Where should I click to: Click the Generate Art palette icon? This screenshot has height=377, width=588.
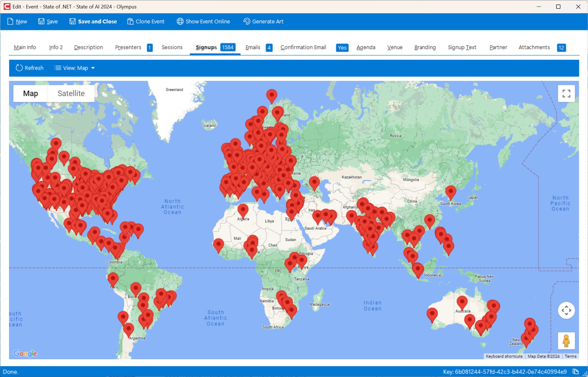point(247,21)
